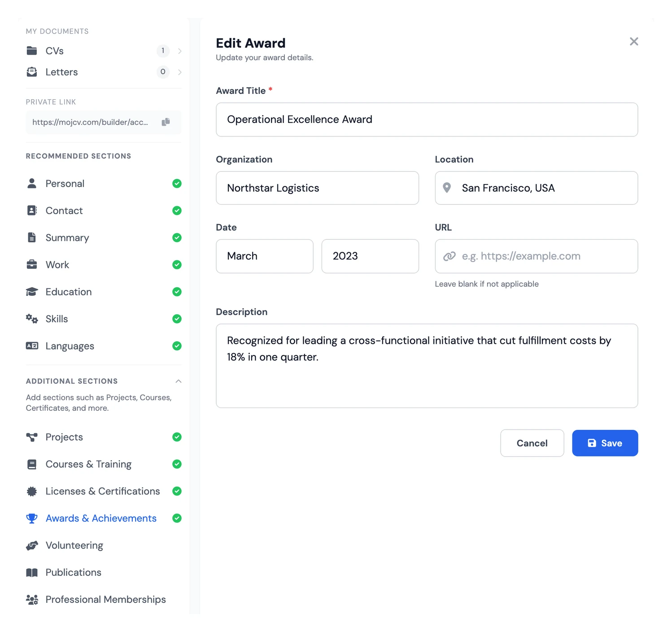The width and height of the screenshot is (672, 632).
Task: Click the Location text field
Action: [x=537, y=188]
